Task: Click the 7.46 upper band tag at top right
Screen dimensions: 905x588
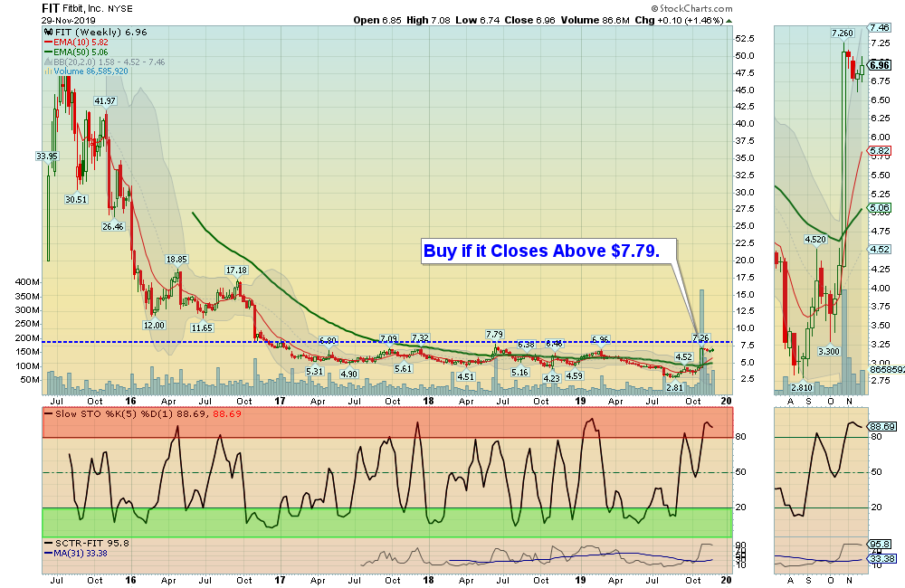Action: pos(879,28)
